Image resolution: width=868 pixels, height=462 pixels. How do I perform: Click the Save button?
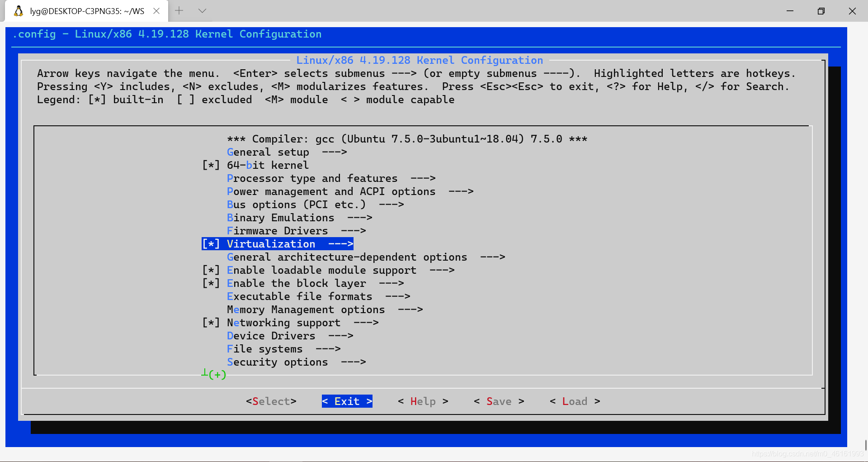click(x=499, y=401)
